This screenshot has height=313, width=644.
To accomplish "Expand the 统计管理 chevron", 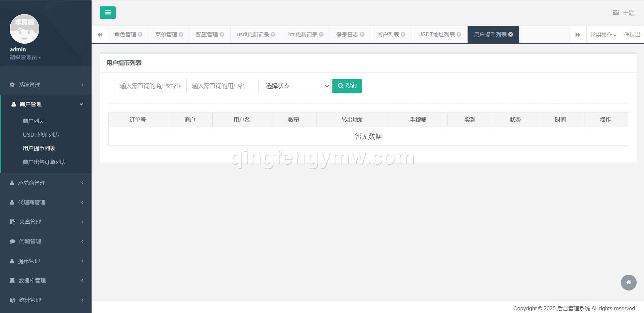I will [82, 300].
